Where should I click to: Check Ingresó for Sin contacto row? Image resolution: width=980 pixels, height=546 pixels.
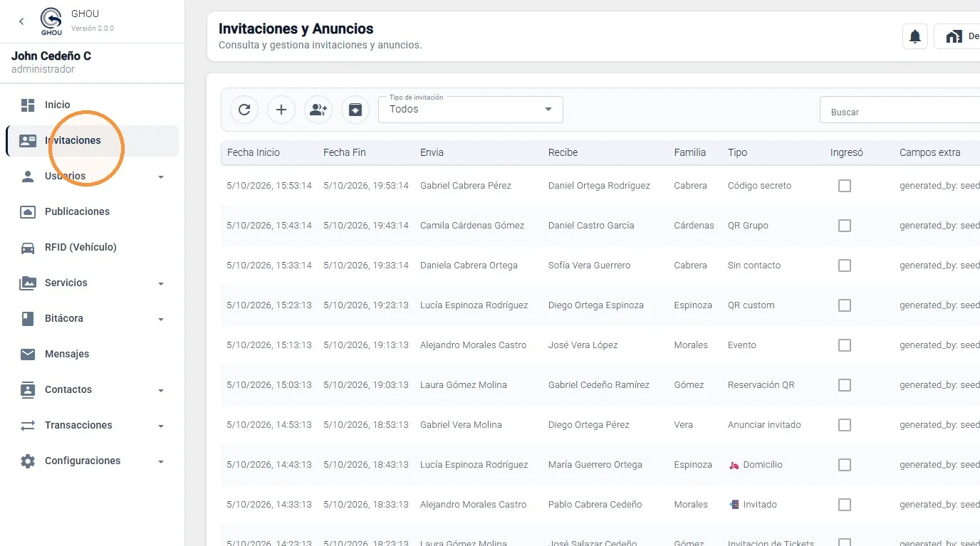845,266
